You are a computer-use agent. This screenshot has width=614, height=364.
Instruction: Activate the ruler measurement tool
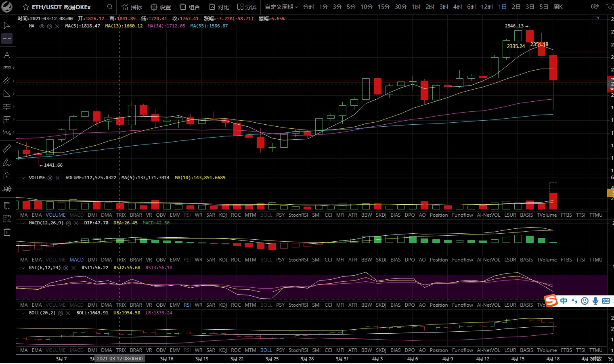pyautogui.click(x=7, y=149)
